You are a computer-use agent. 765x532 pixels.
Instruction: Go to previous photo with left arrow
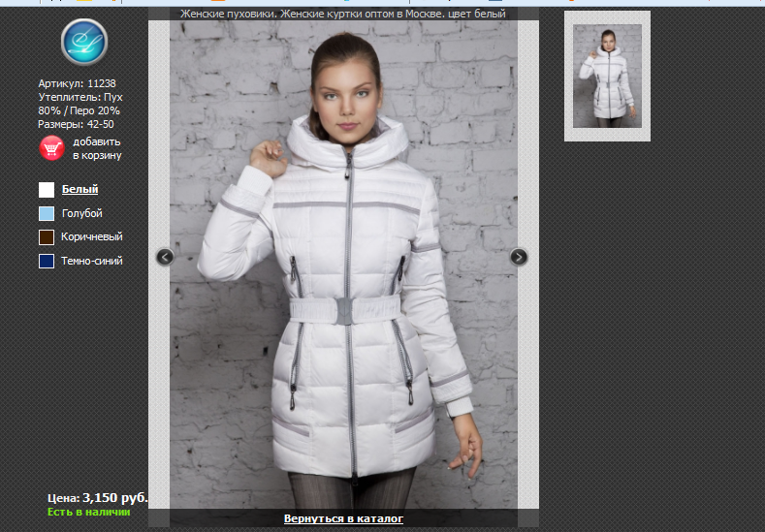coord(165,257)
